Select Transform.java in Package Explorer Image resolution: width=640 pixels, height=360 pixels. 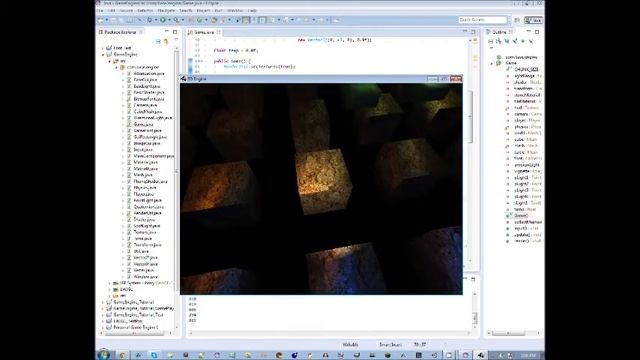(147, 245)
